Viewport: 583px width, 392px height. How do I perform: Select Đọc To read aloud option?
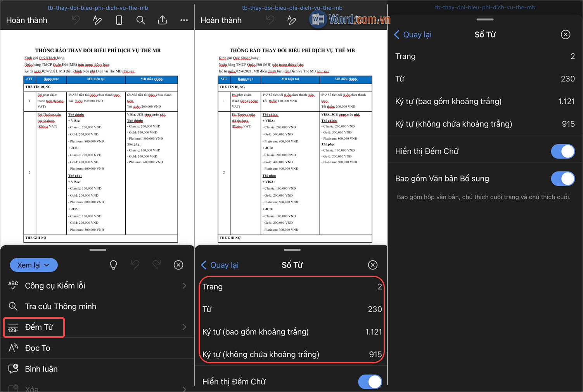coord(97,348)
